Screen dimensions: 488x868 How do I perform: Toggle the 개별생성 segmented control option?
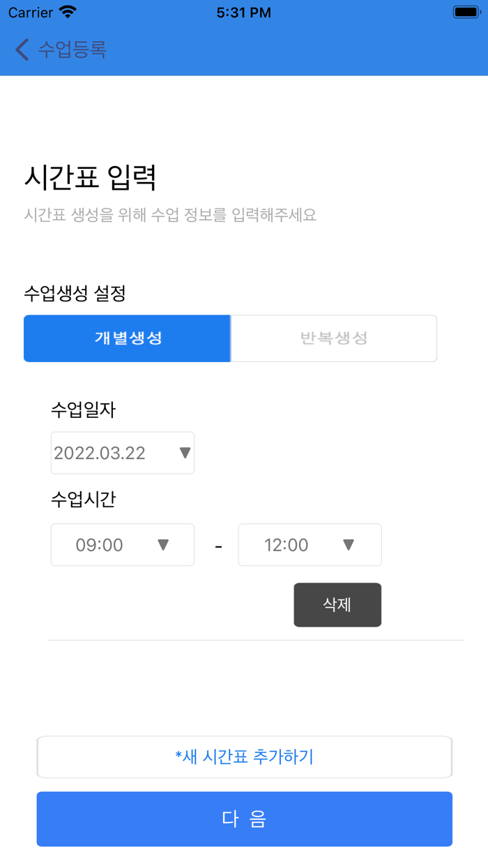[x=127, y=338]
